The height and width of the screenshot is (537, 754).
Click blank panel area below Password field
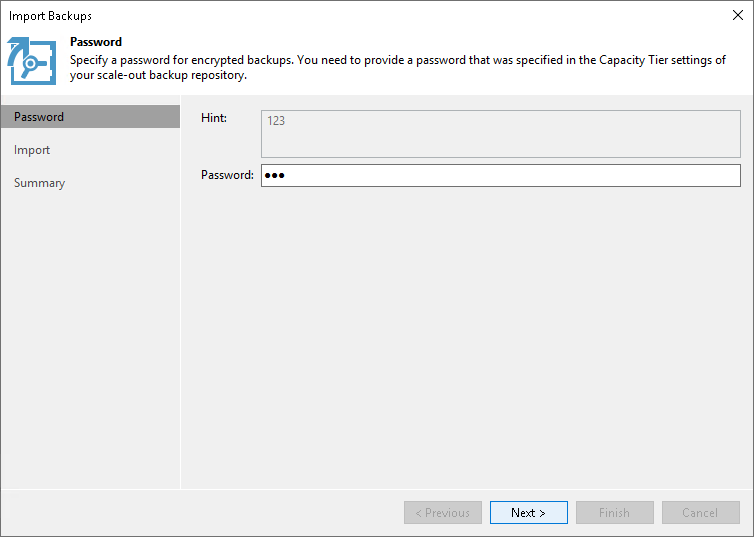(467, 330)
